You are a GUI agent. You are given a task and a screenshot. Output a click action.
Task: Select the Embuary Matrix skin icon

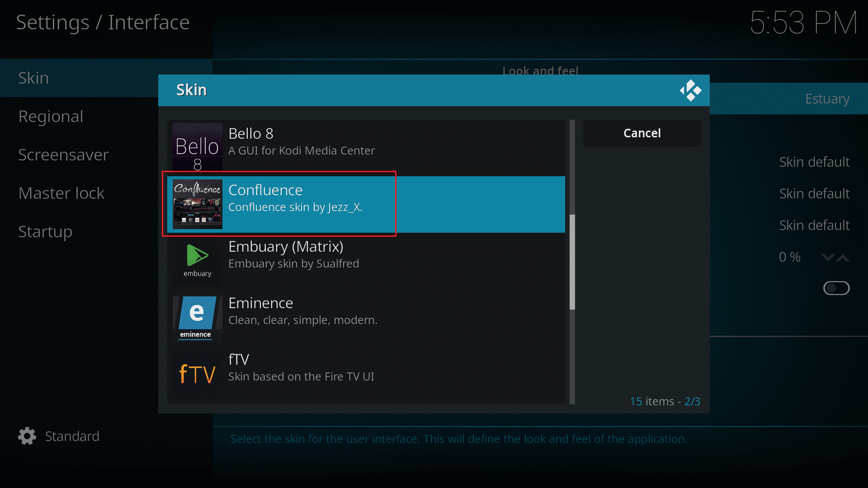(196, 258)
